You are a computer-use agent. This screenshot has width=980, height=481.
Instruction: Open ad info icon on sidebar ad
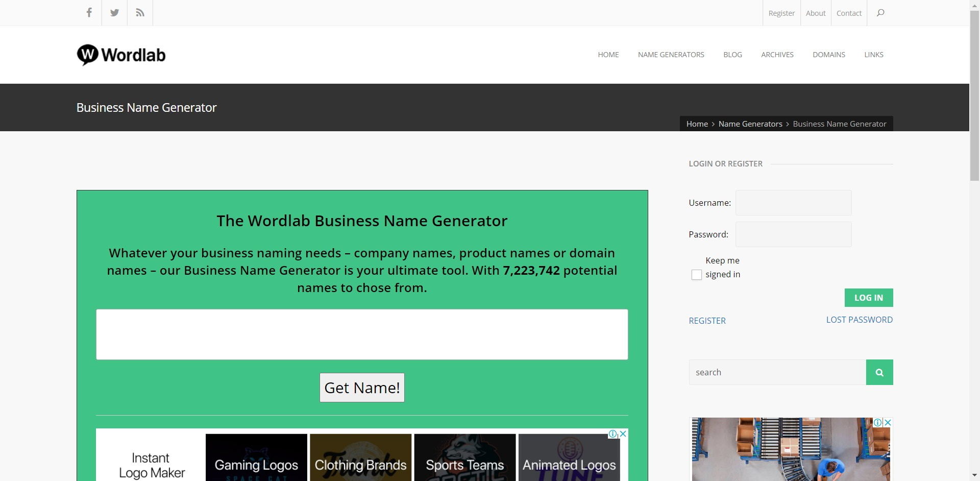pyautogui.click(x=878, y=422)
